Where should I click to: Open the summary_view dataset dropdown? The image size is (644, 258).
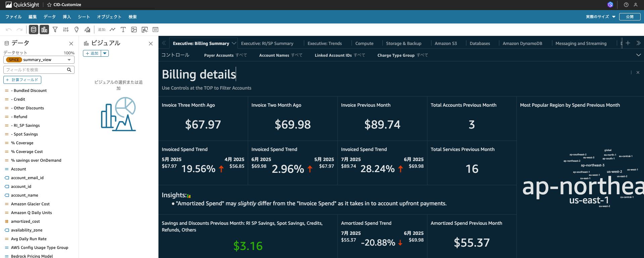pos(39,60)
